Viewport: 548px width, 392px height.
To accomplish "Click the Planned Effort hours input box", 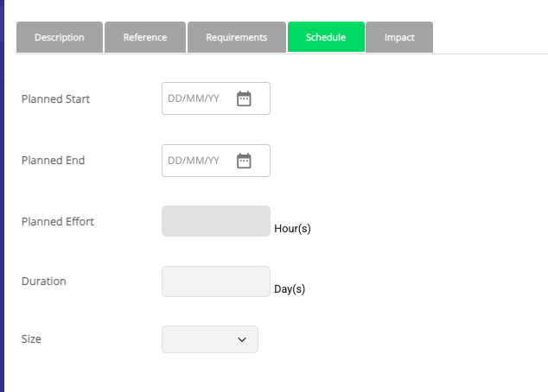I will (216, 221).
